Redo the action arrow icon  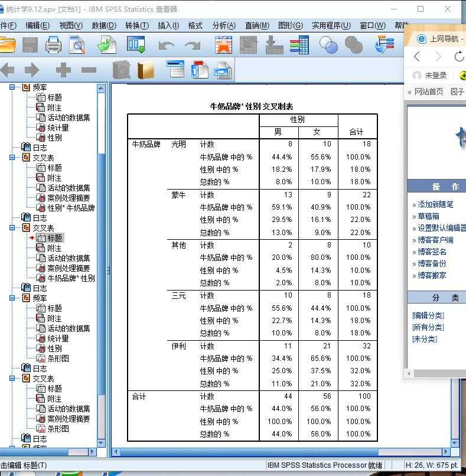[x=193, y=46]
